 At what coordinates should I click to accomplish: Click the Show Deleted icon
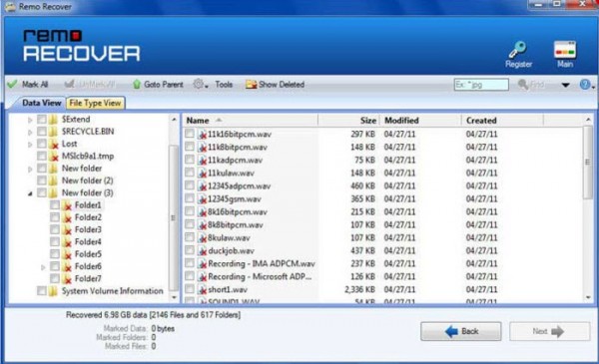coord(251,85)
